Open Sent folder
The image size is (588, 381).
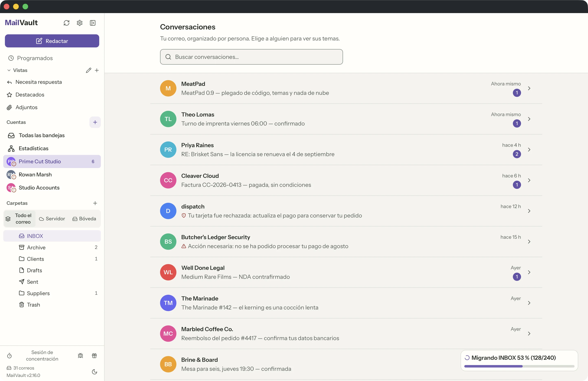pos(52,282)
